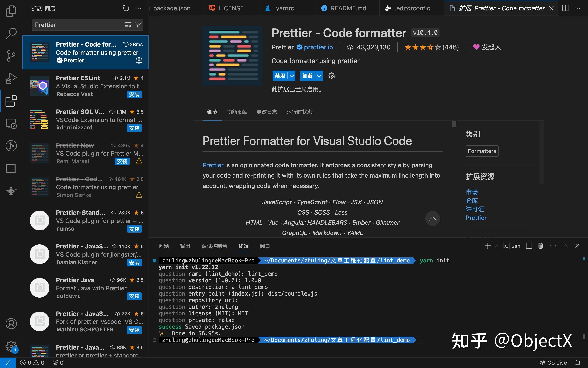Maximize the terminal panel size

[565, 246]
